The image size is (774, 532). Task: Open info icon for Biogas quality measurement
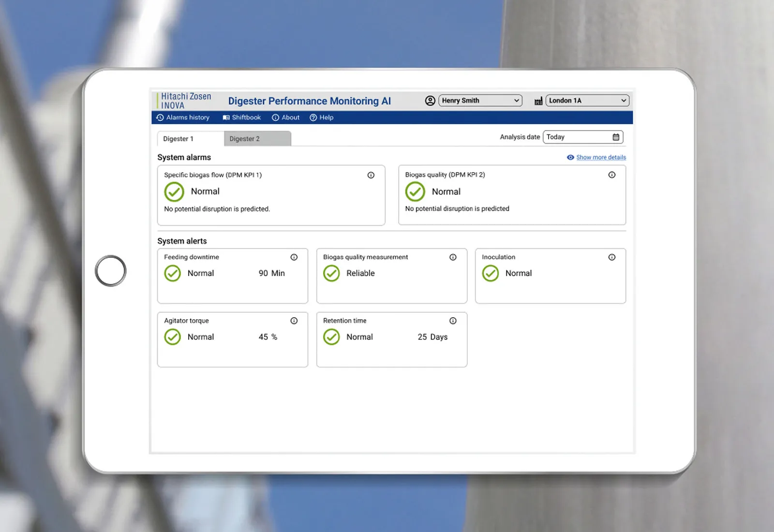(x=453, y=257)
